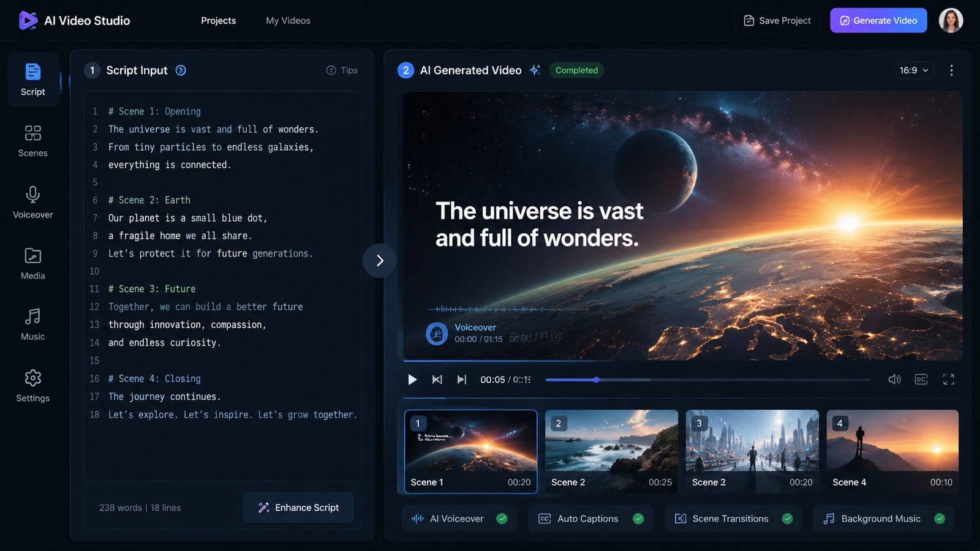Click line 'a fragile home we all share.'

point(180,236)
